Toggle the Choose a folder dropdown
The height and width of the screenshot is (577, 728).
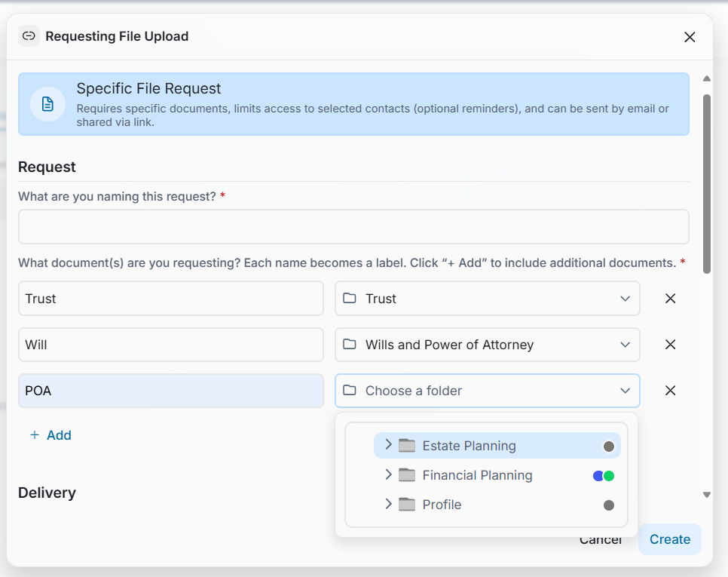488,391
